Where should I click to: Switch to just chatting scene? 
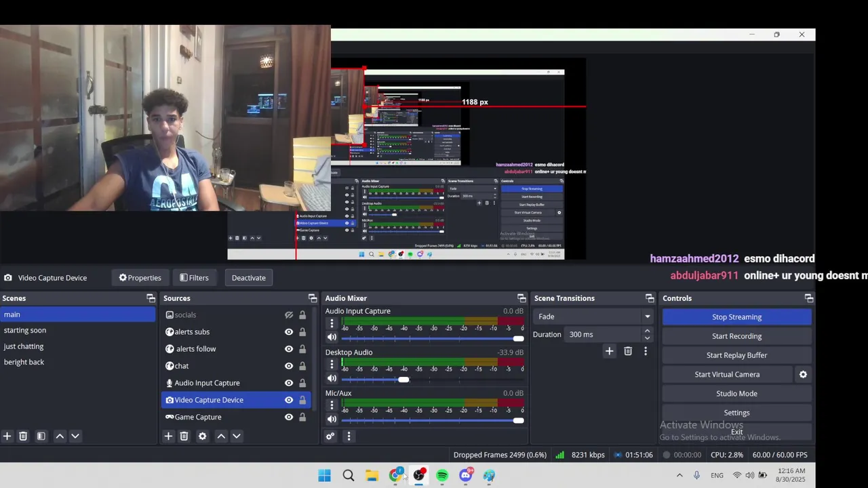click(x=78, y=346)
